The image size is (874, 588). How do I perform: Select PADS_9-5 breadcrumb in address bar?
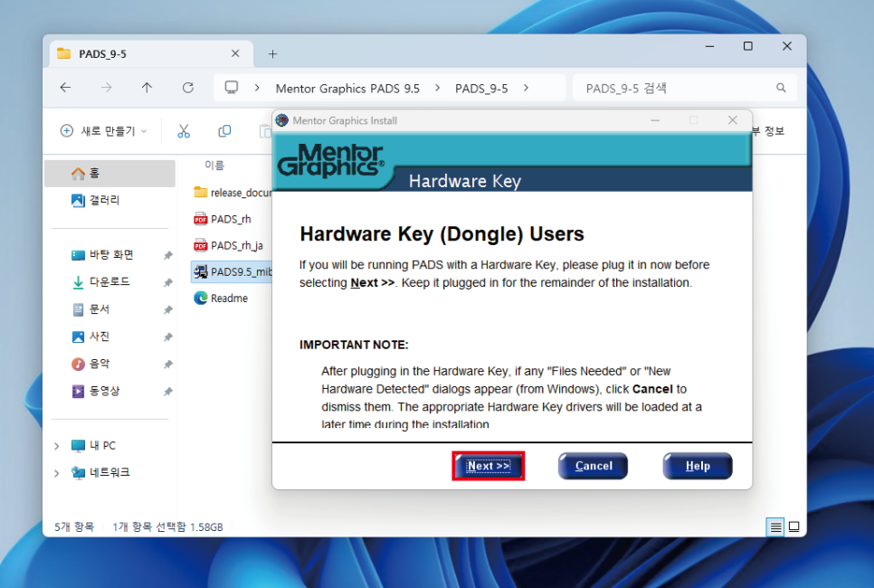point(481,89)
